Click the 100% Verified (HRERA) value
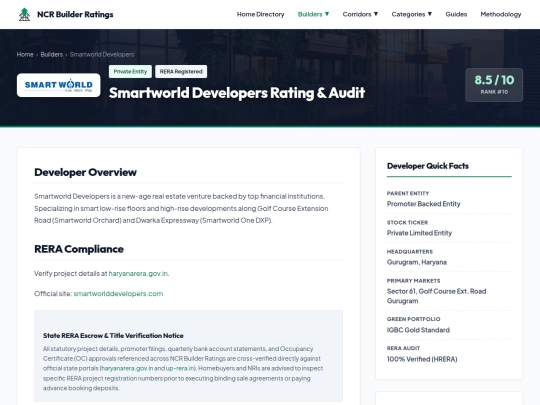540x405 pixels. coord(422,359)
